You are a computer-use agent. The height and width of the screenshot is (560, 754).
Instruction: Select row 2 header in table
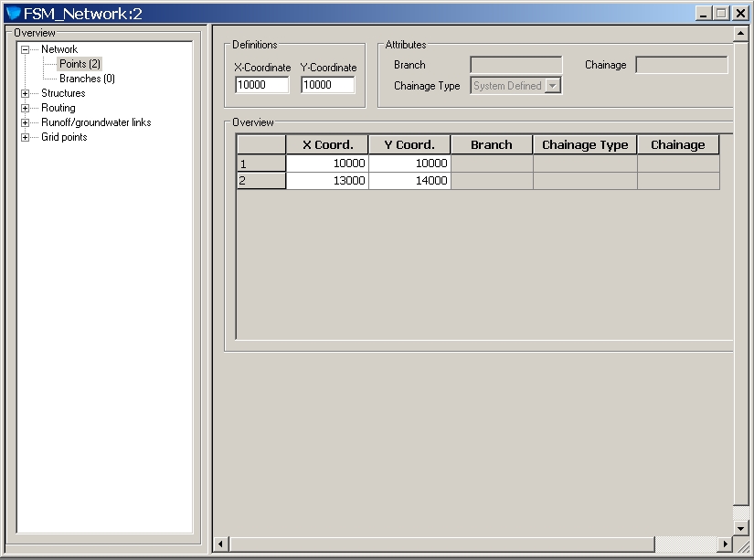pyautogui.click(x=260, y=181)
